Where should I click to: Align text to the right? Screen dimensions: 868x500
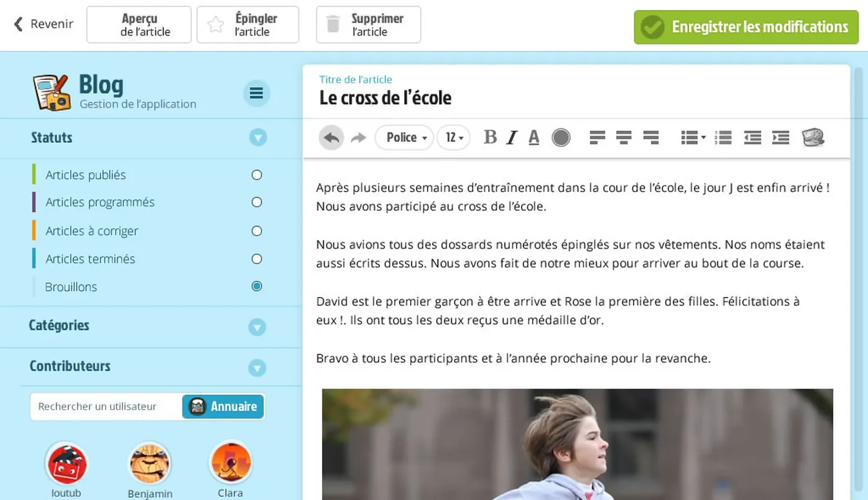click(x=651, y=137)
